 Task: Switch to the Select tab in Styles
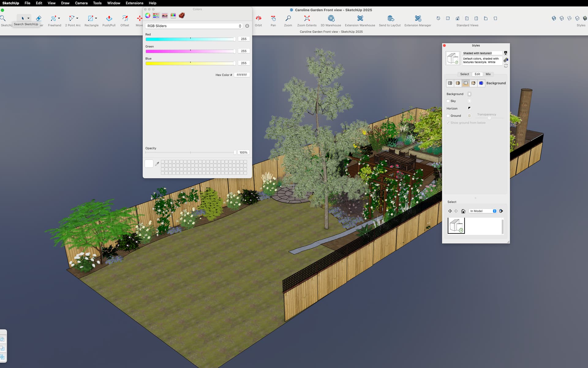(x=464, y=74)
